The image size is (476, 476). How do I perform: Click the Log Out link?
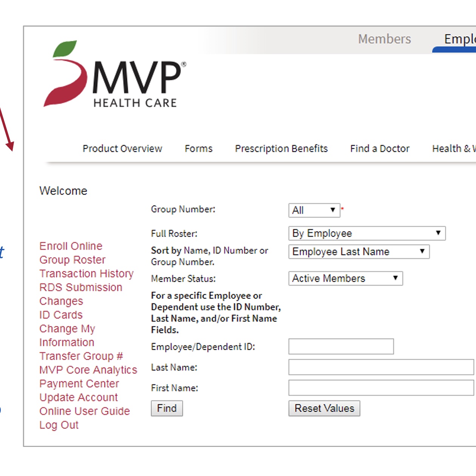59,425
